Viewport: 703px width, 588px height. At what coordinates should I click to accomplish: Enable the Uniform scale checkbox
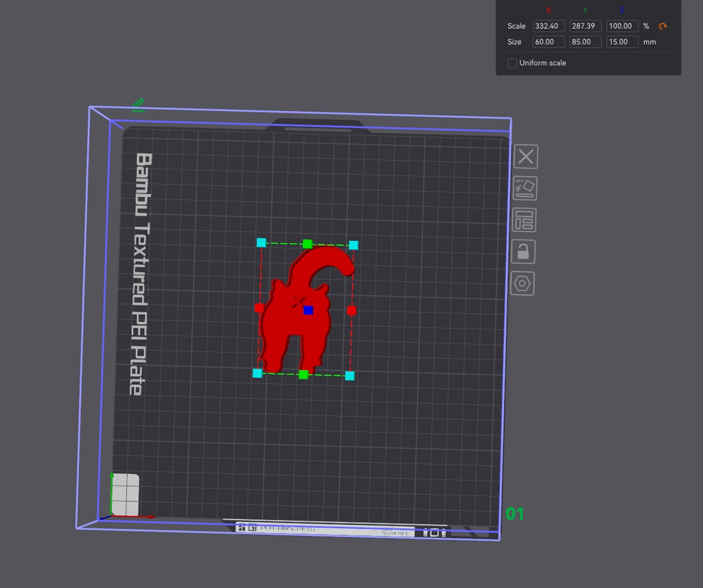click(x=512, y=63)
